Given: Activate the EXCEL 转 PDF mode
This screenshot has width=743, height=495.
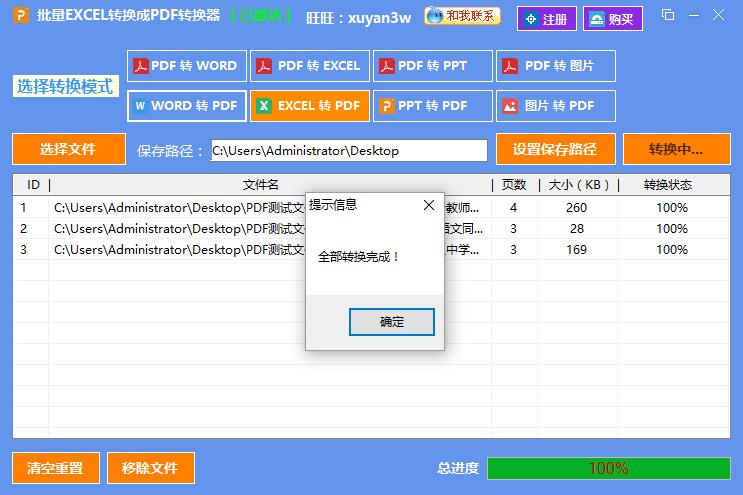Looking at the screenshot, I should point(309,105).
